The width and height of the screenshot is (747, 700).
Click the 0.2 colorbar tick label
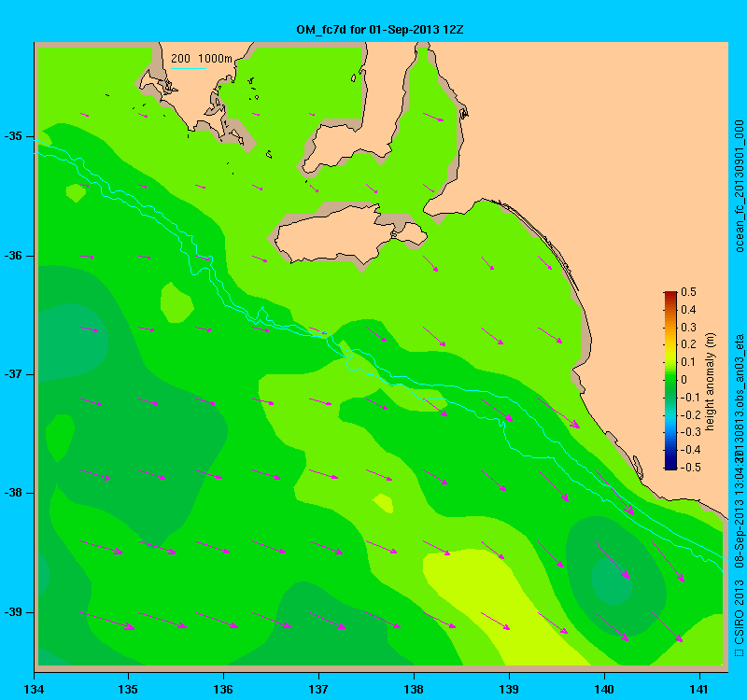click(688, 344)
